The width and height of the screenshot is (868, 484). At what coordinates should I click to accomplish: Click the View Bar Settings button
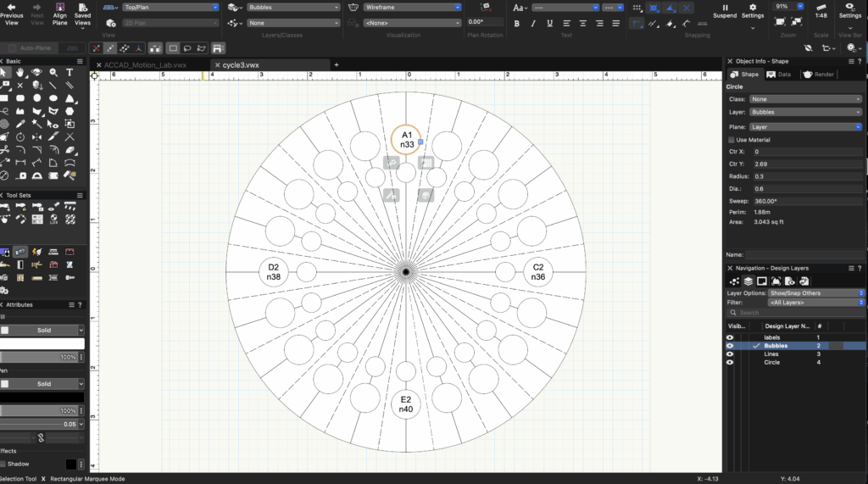(x=849, y=11)
